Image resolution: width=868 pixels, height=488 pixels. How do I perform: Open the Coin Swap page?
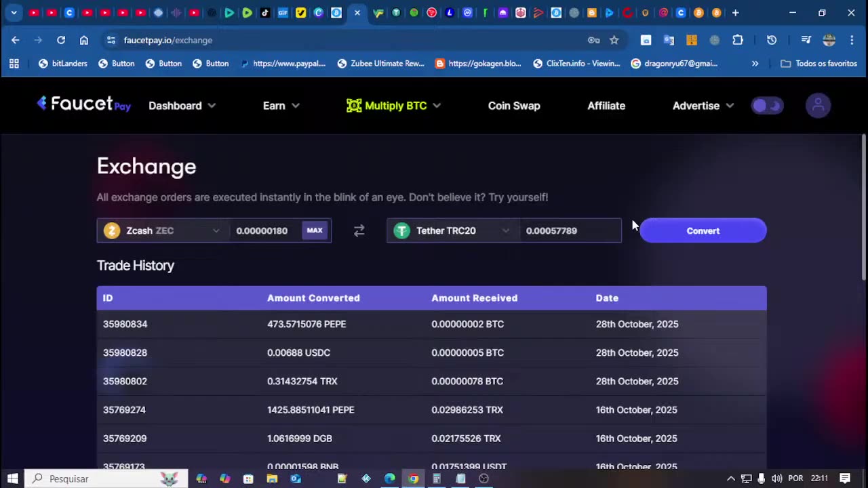514,106
